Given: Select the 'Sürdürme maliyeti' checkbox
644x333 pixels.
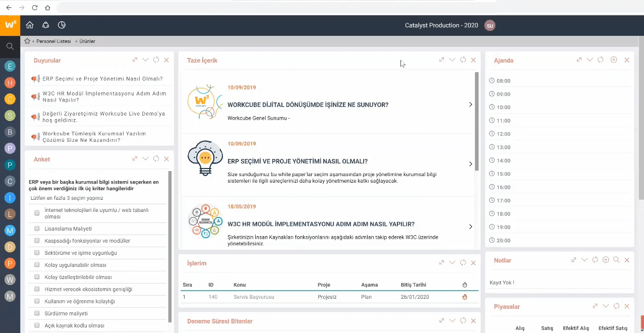Looking at the screenshot, I should click(37, 313).
